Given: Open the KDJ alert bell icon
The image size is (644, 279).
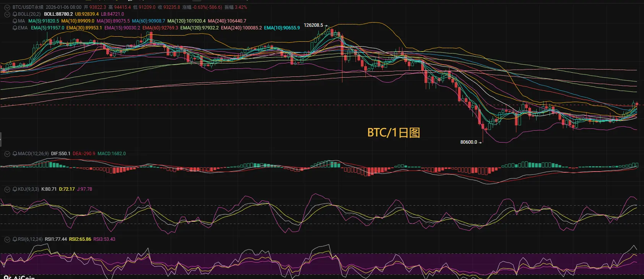Looking at the screenshot, I should (x=15, y=189).
